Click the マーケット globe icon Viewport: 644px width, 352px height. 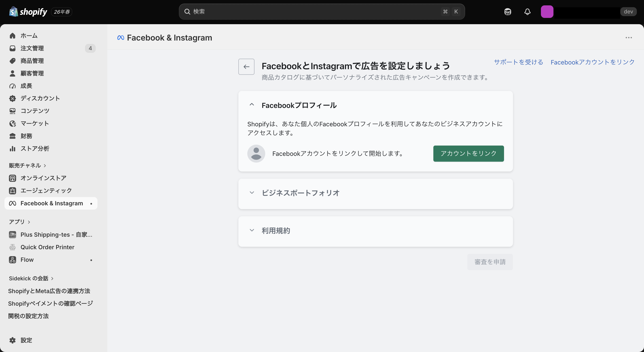pyautogui.click(x=13, y=123)
